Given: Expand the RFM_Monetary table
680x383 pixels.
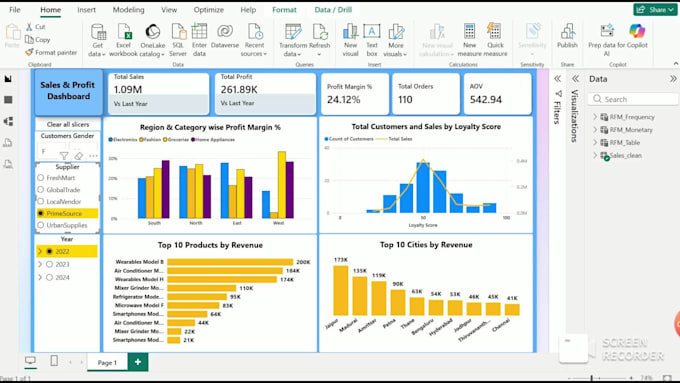Looking at the screenshot, I should [x=595, y=130].
